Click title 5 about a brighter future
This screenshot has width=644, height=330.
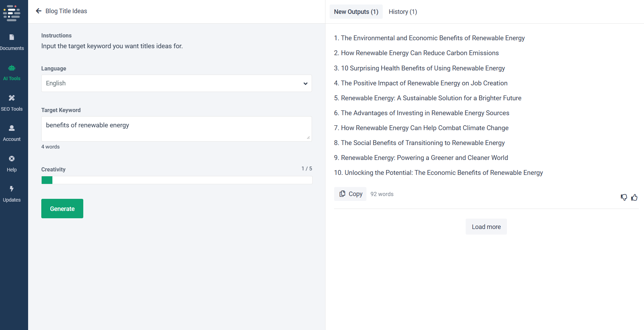(428, 98)
